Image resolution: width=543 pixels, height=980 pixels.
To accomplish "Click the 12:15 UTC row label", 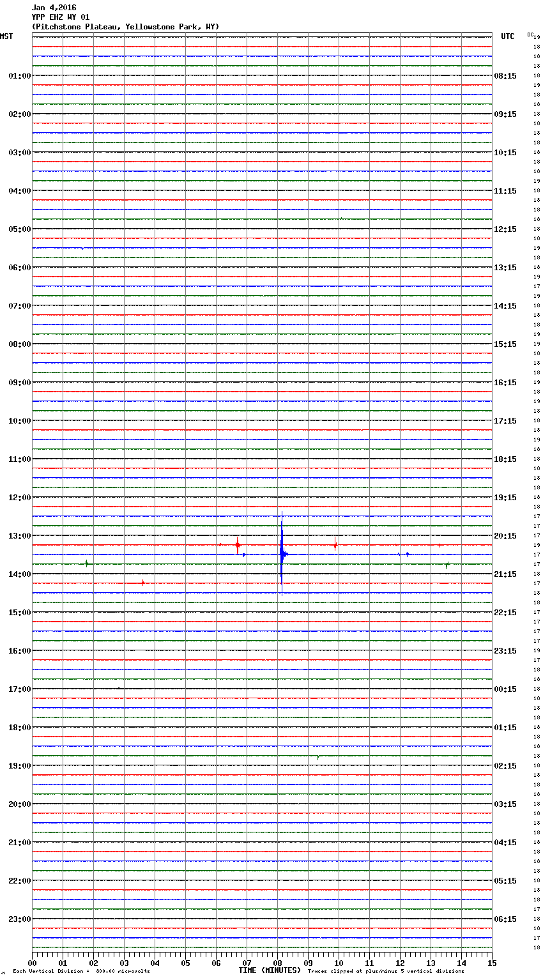I will click(505, 229).
